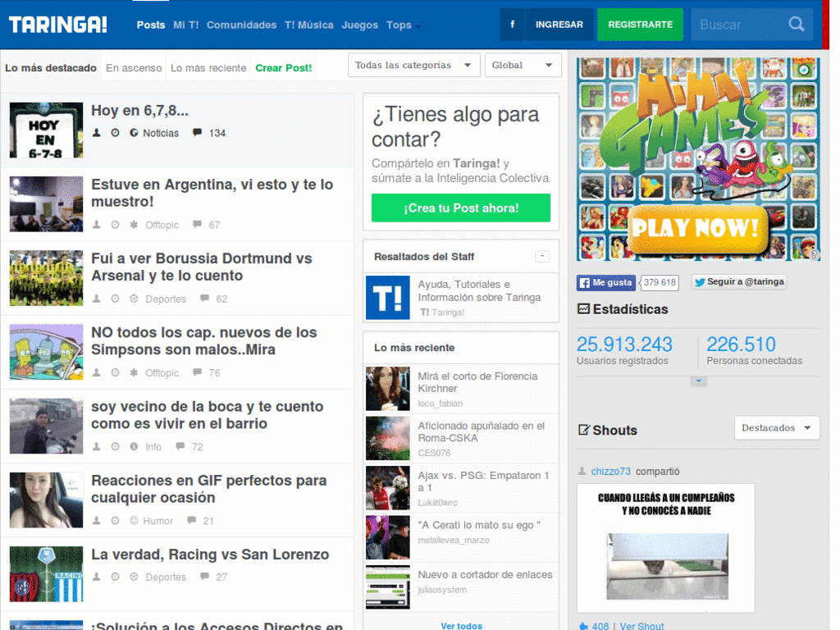This screenshot has height=630, width=840.
Task: Click the search magnifier icon
Action: pyautogui.click(x=796, y=24)
